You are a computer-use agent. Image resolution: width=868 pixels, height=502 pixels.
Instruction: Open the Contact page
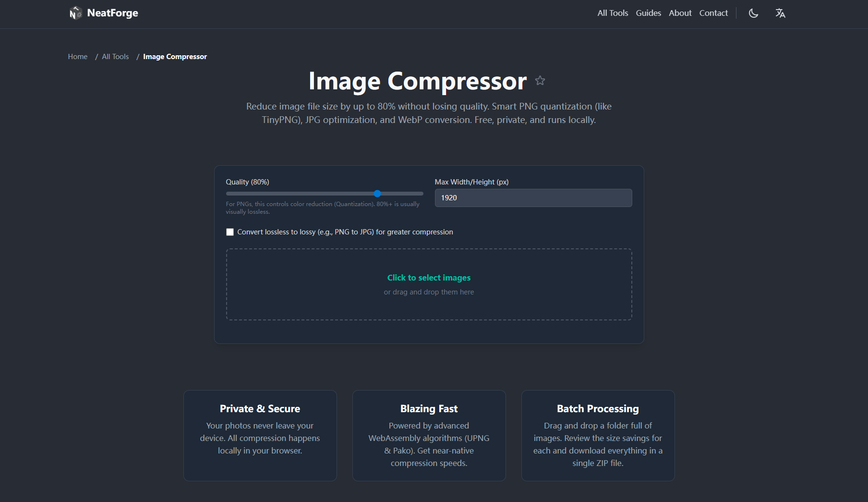click(x=713, y=13)
